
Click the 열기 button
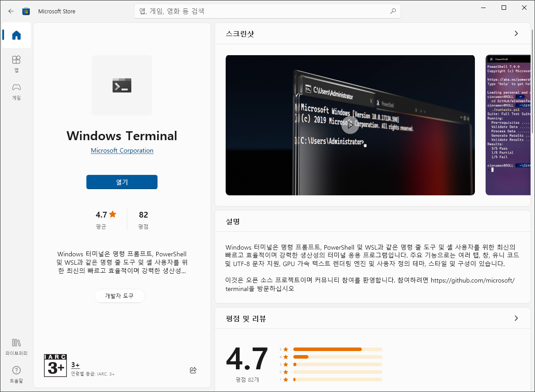tap(122, 182)
